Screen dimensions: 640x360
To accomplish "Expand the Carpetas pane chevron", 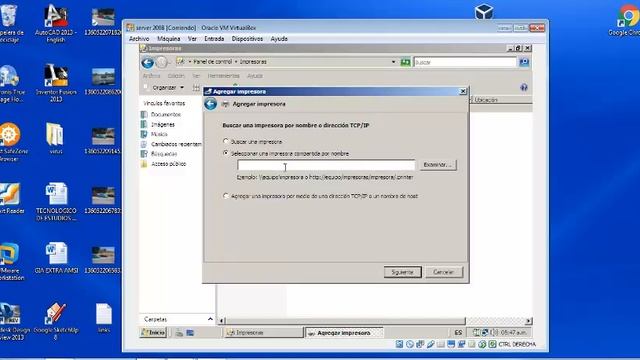I will click(210, 319).
